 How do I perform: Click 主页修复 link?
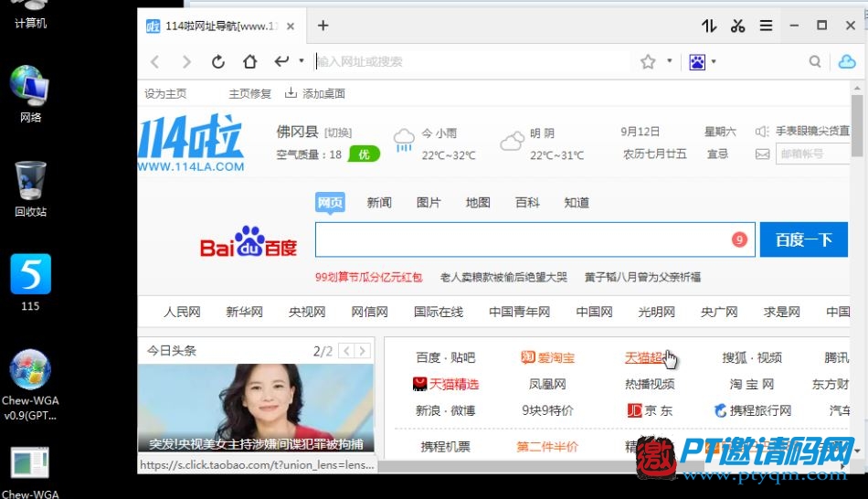(249, 93)
